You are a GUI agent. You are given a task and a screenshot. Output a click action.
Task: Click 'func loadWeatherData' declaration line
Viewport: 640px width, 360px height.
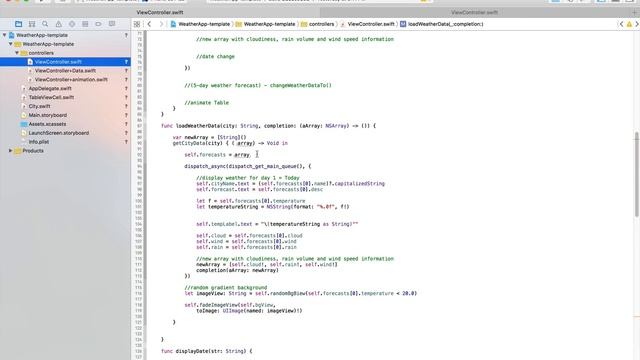click(268, 126)
